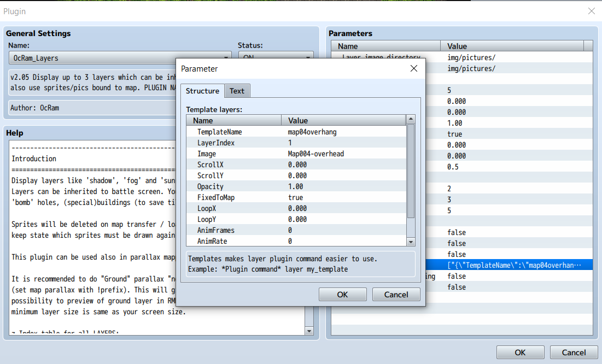Viewport: 602px width, 364px height.
Task: Click Cancel in the Plugin window
Action: click(574, 353)
